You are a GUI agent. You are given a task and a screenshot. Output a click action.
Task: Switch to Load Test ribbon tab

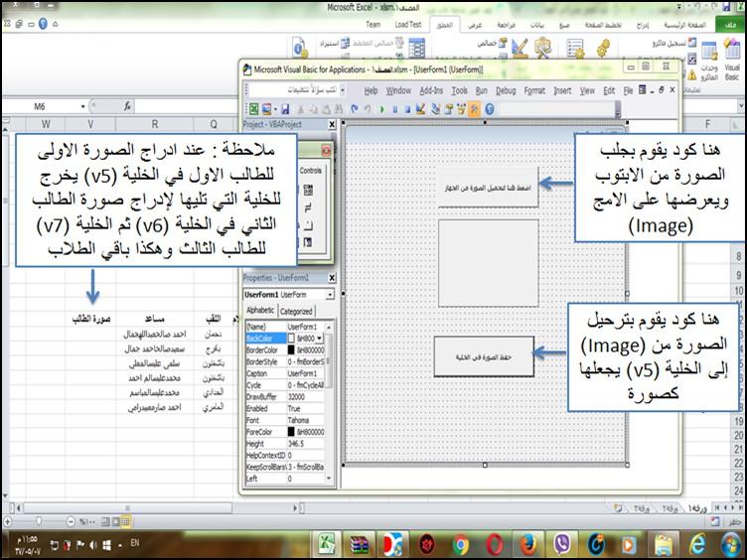[408, 24]
